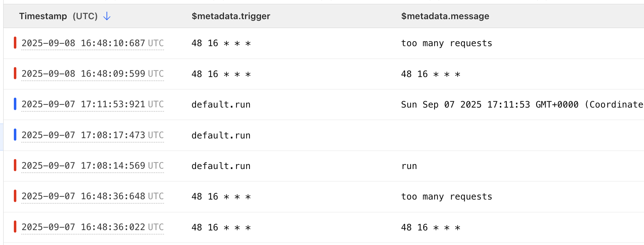The image size is (644, 245).
Task: Open log entry timestamped 2025-09-07 17:08:17:473
Action: tap(92, 135)
